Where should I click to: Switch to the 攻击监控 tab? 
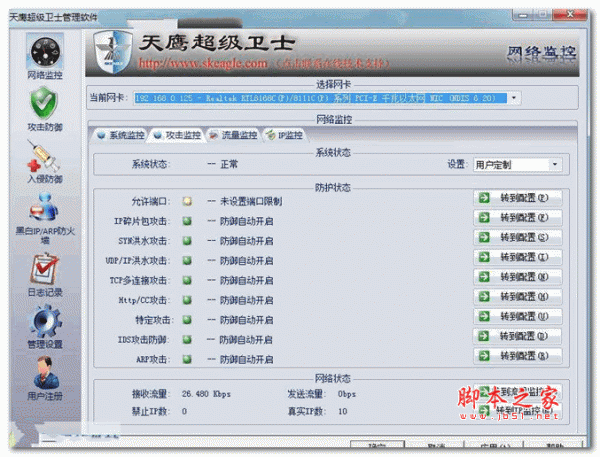178,135
